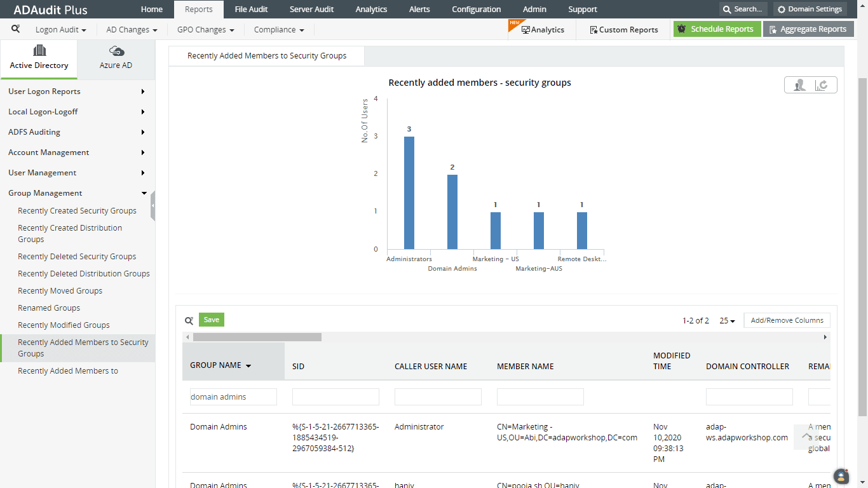Select the Active Directory tab
The height and width of the screenshot is (488, 868).
pyautogui.click(x=38, y=58)
